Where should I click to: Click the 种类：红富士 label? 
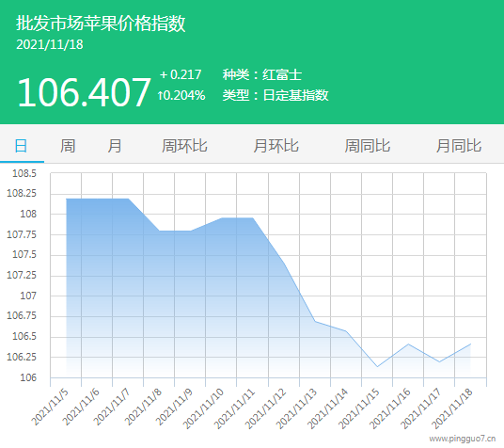point(262,74)
